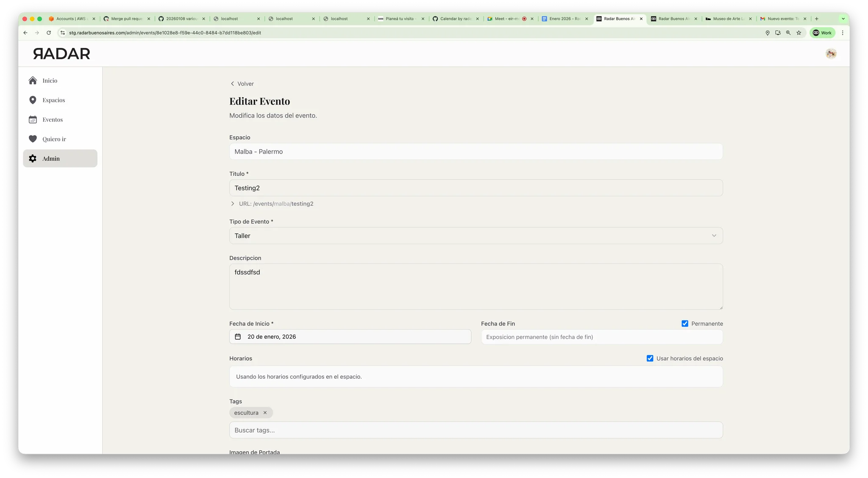Open Inicio in the sidebar

point(60,81)
